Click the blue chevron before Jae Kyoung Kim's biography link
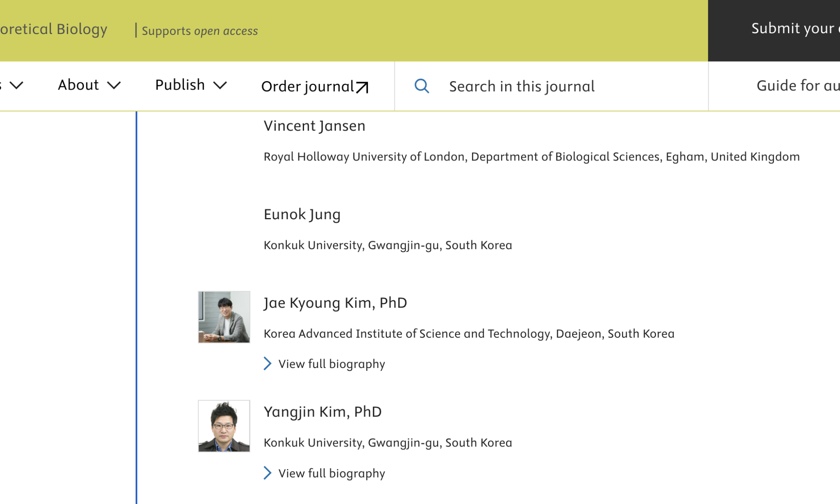Viewport: 840px width, 504px height. [268, 364]
